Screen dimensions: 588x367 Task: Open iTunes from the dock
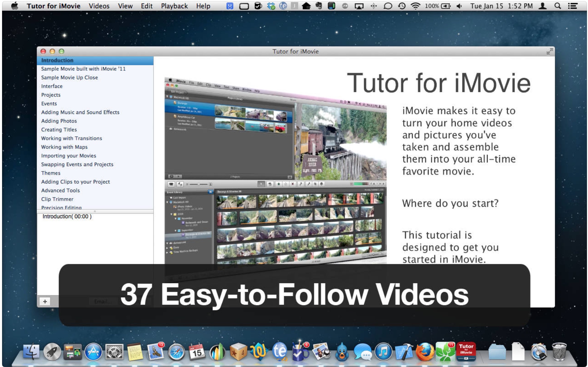(383, 352)
